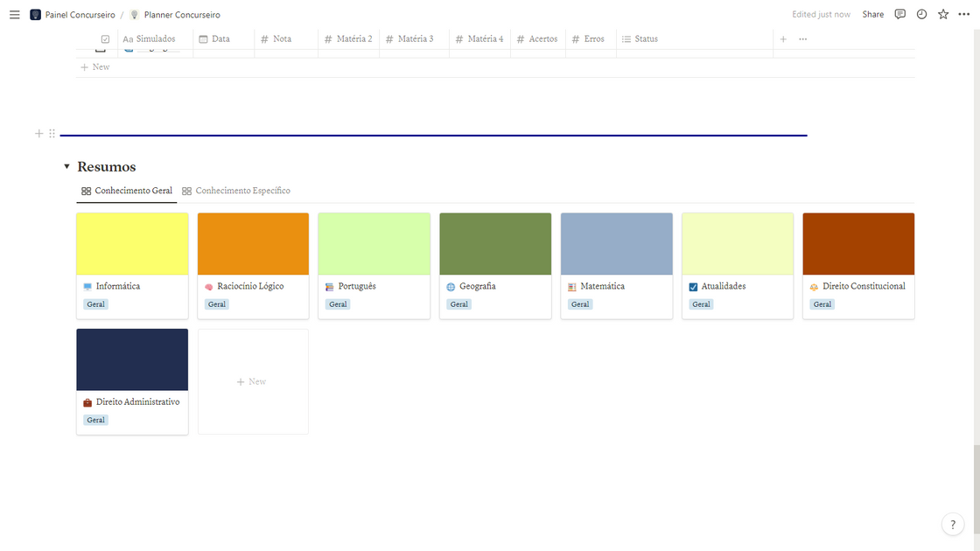980x551 pixels.
Task: Add a block with the plus beside divider
Action: pos(38,134)
